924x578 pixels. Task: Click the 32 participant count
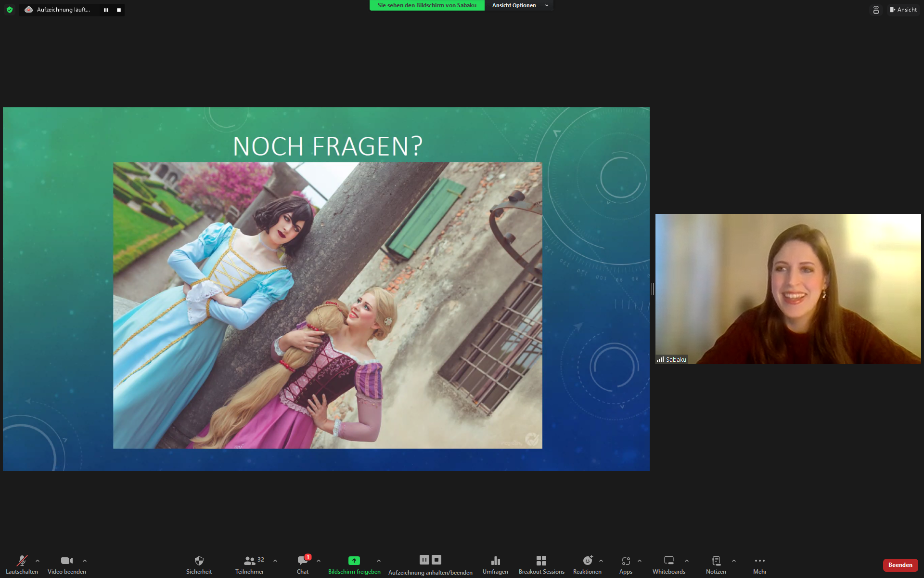click(261, 560)
